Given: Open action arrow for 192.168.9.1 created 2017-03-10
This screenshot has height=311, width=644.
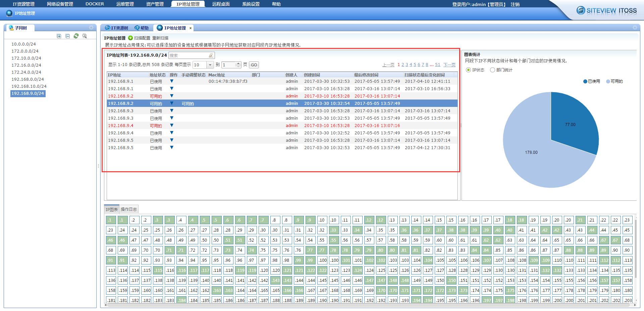Looking at the screenshot, I should [172, 88].
